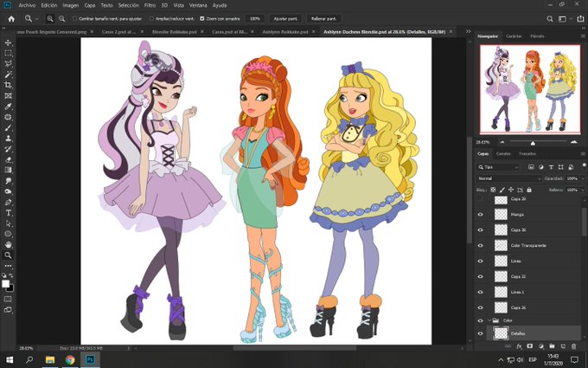
Task: Select the Move tool
Action: point(8,42)
